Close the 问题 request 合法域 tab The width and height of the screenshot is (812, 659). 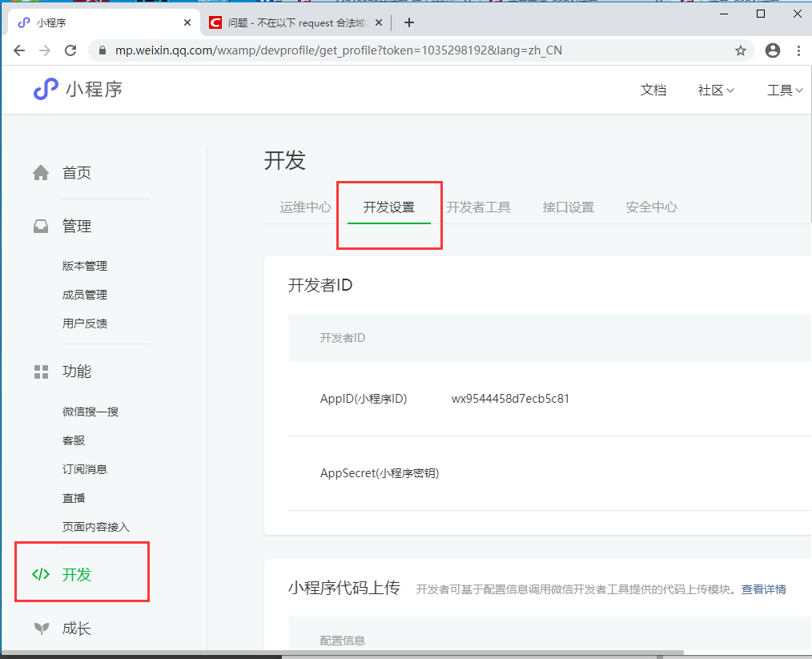click(379, 22)
